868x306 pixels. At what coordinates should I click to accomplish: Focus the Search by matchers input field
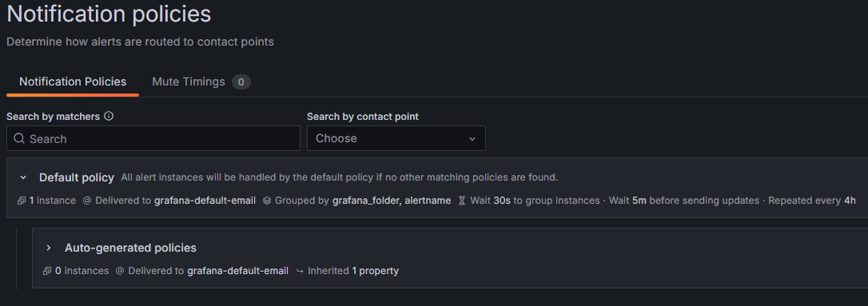pyautogui.click(x=153, y=138)
